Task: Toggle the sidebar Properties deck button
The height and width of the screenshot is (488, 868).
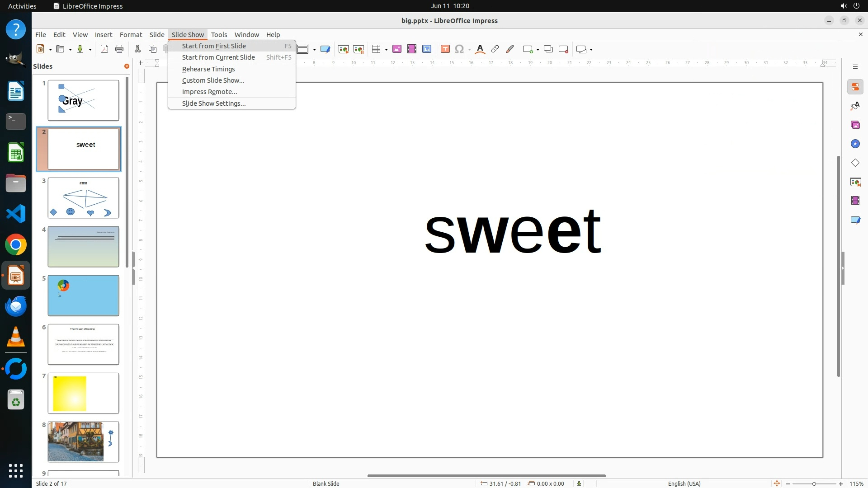Action: [x=855, y=87]
